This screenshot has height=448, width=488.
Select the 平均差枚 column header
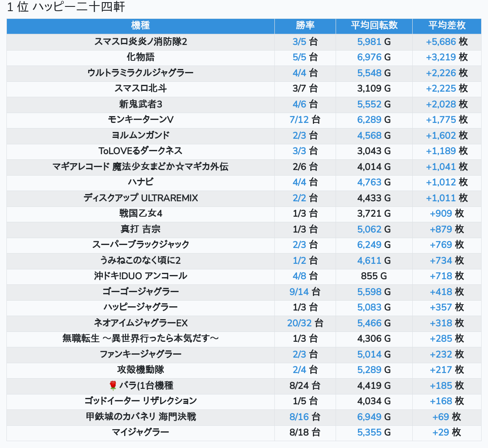pos(446,26)
